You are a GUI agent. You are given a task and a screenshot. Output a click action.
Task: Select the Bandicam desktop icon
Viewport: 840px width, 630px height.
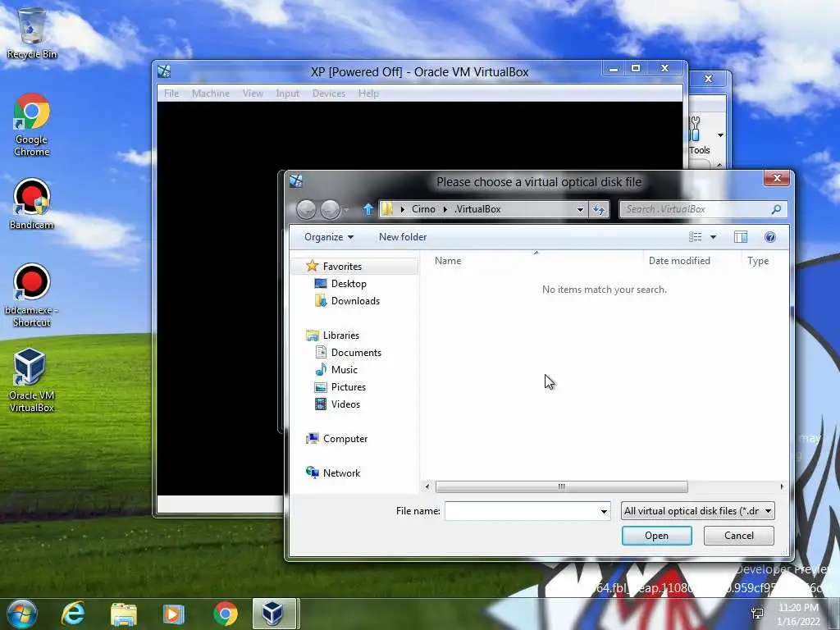[x=32, y=204]
